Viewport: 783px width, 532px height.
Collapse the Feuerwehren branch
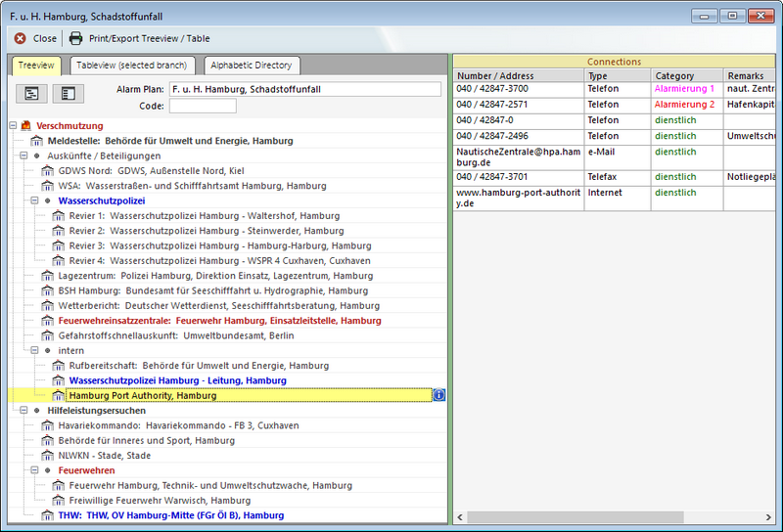coord(34,470)
